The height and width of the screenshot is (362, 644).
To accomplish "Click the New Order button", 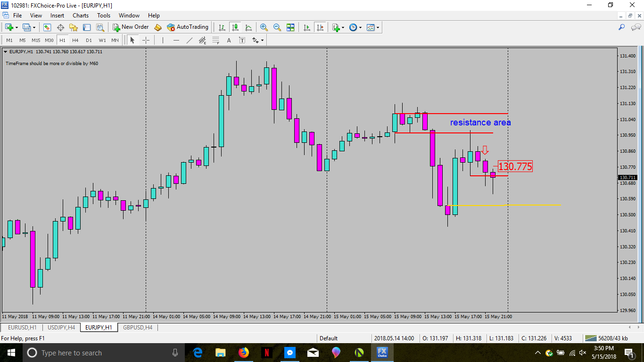I will tap(131, 27).
